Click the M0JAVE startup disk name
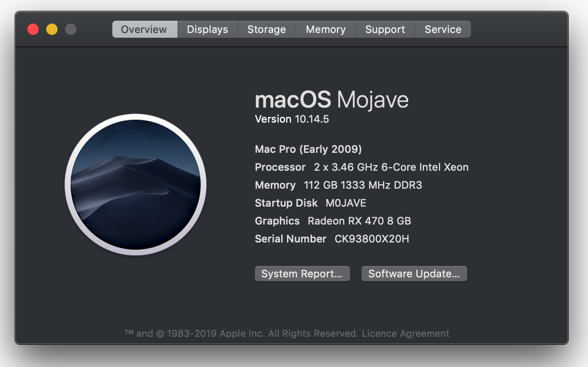 click(346, 203)
